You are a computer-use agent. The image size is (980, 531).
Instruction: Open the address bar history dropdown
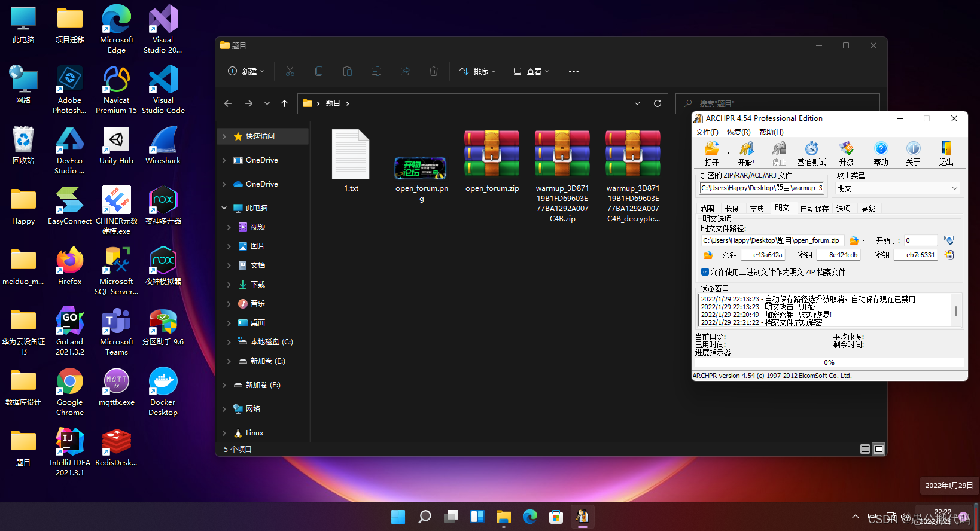click(x=637, y=103)
